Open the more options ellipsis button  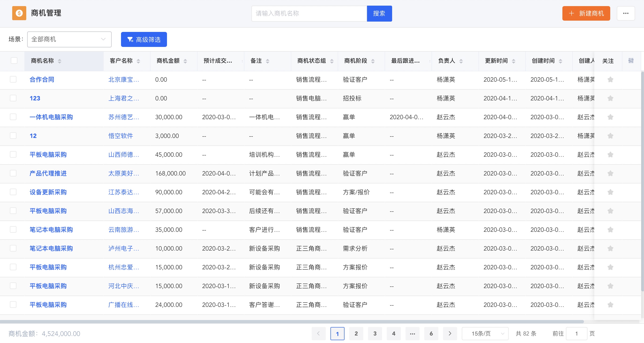point(625,13)
